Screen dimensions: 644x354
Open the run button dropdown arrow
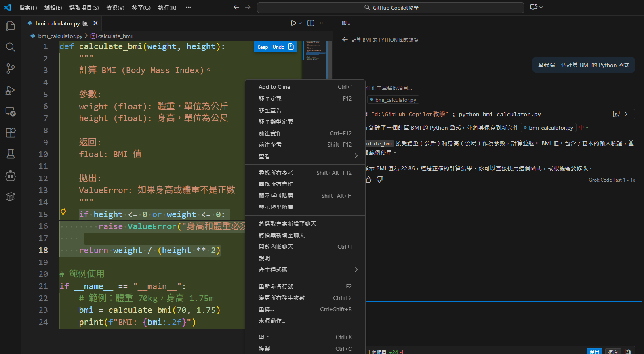pos(301,23)
